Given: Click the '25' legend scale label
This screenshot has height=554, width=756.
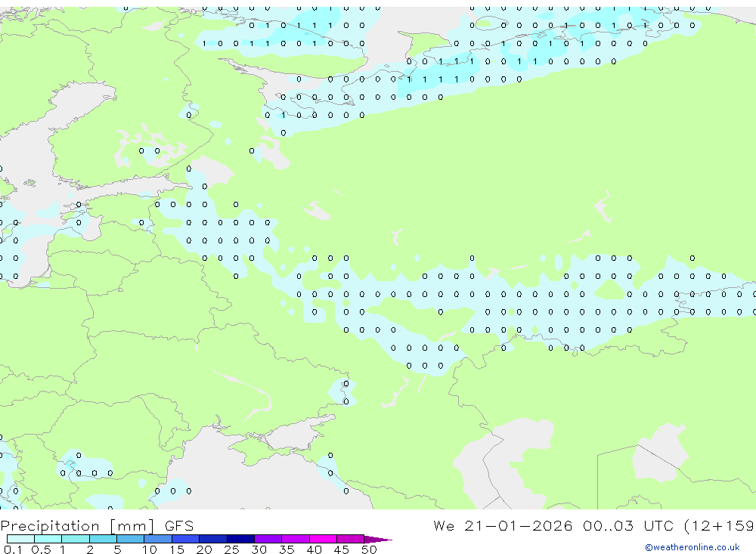Looking at the screenshot, I should (x=231, y=549).
